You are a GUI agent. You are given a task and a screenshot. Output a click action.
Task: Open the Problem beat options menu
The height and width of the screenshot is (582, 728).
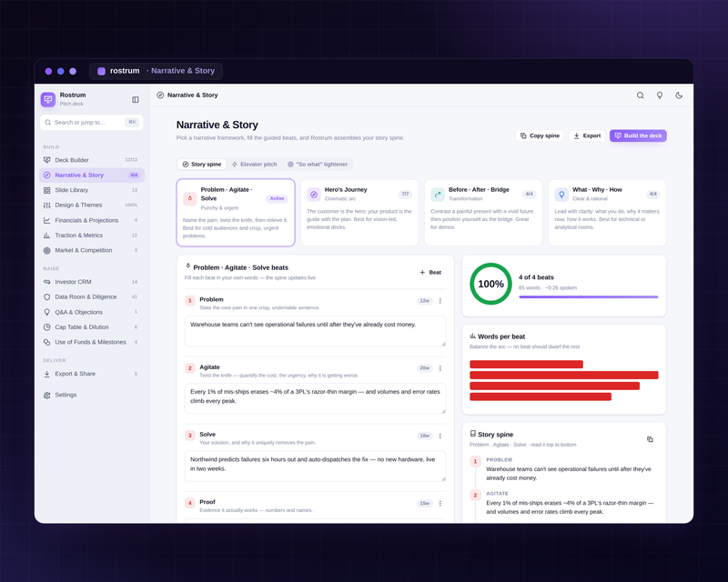[440, 301]
